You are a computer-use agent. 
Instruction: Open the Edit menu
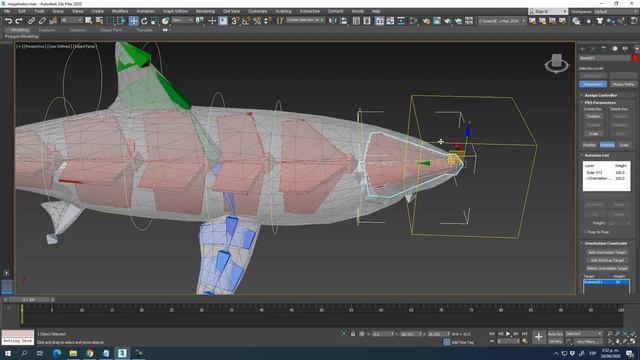coord(22,11)
